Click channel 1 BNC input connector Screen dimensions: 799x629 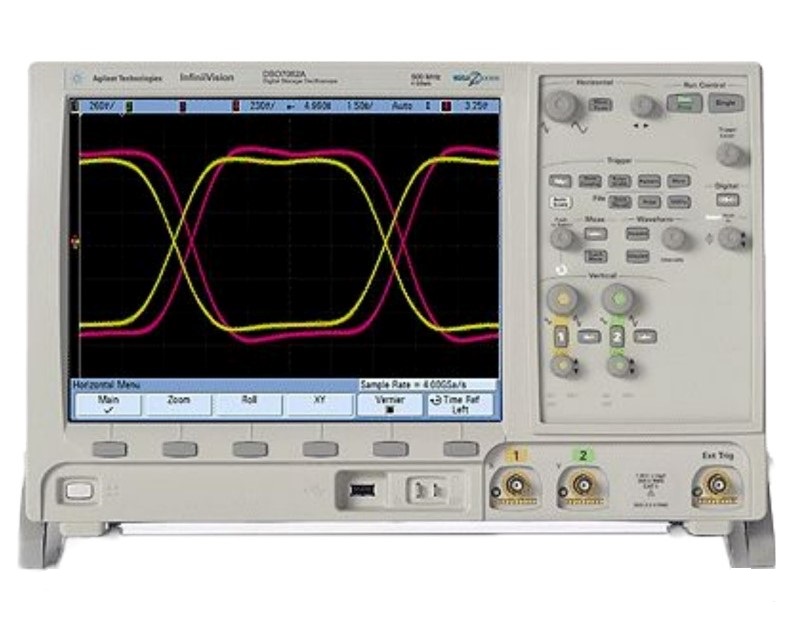(515, 486)
